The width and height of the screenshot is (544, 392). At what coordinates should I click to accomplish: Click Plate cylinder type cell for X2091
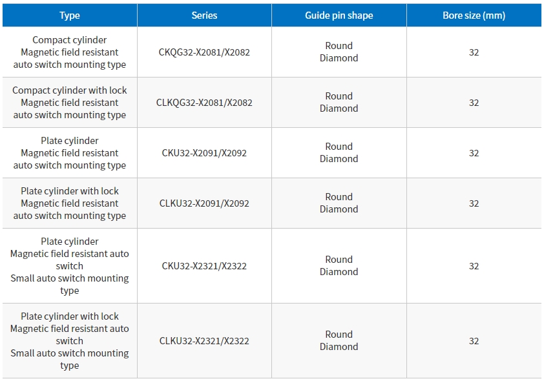click(x=70, y=153)
